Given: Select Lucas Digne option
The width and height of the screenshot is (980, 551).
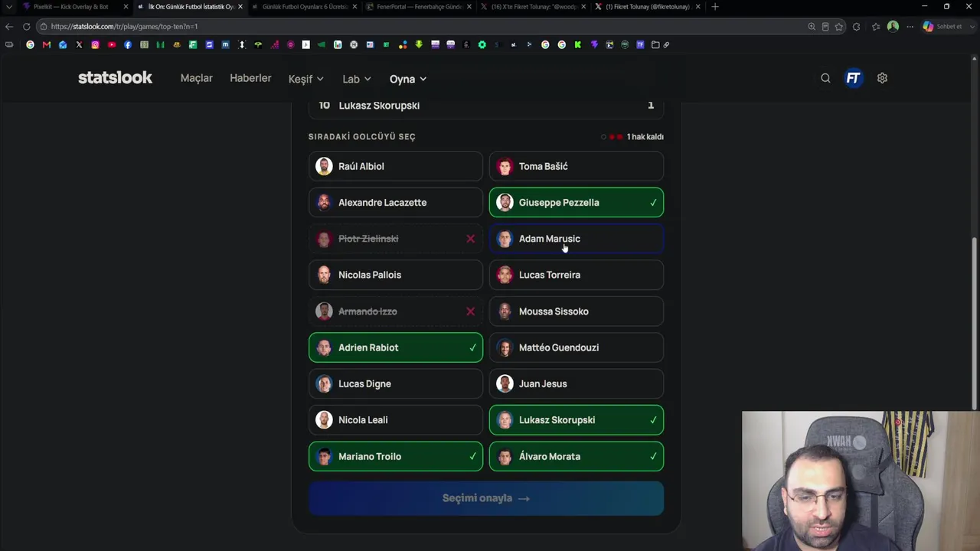Looking at the screenshot, I should (396, 383).
